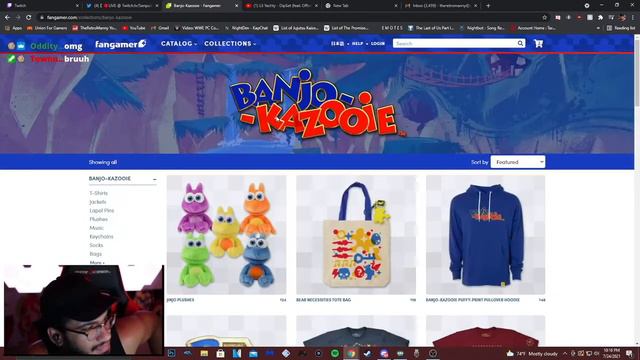Bookmark this page with the star
Image resolution: width=640 pixels, height=360 pixels.
tap(544, 18)
